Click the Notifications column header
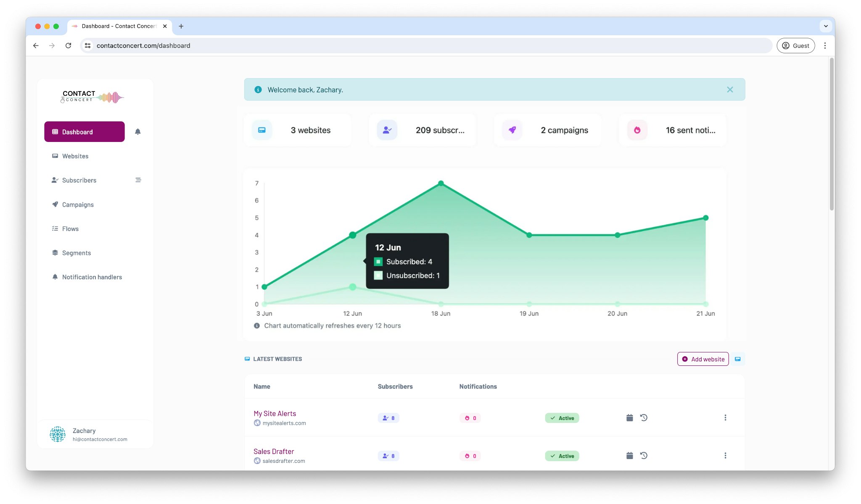 (478, 386)
